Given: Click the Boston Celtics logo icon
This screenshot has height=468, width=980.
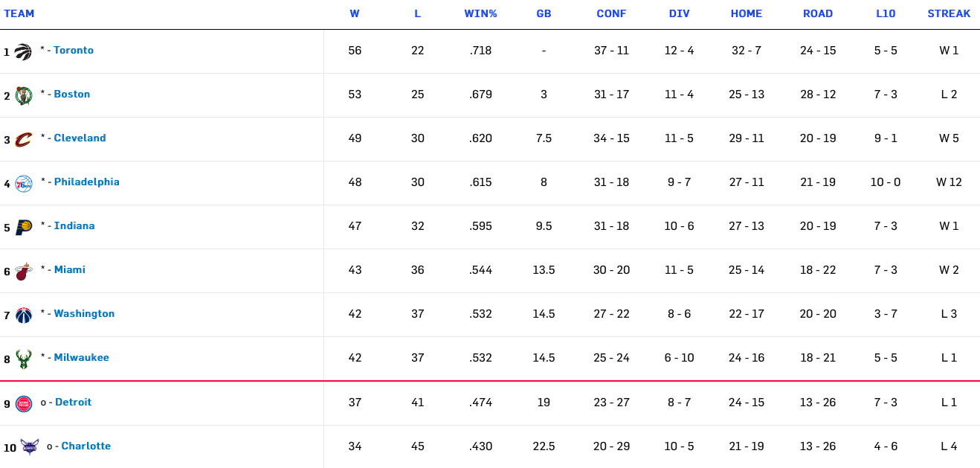Looking at the screenshot, I should click(23, 95).
